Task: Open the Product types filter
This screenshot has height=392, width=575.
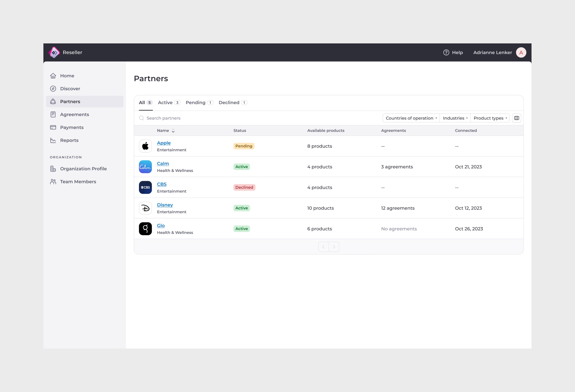Action: click(490, 118)
